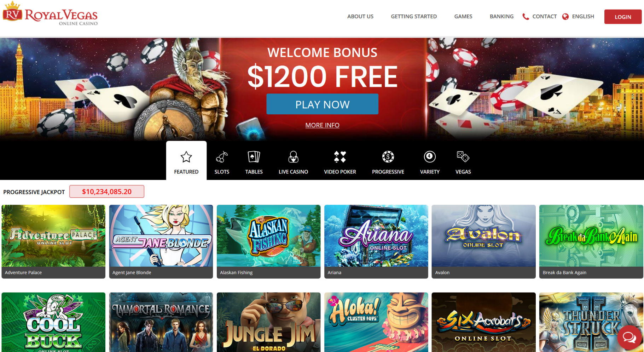Click the Play Now button
644x352 pixels.
tap(322, 104)
